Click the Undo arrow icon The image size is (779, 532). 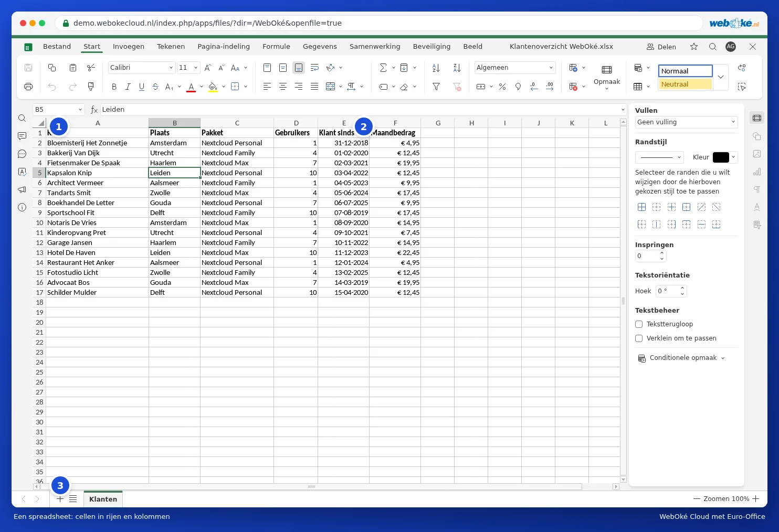point(52,87)
